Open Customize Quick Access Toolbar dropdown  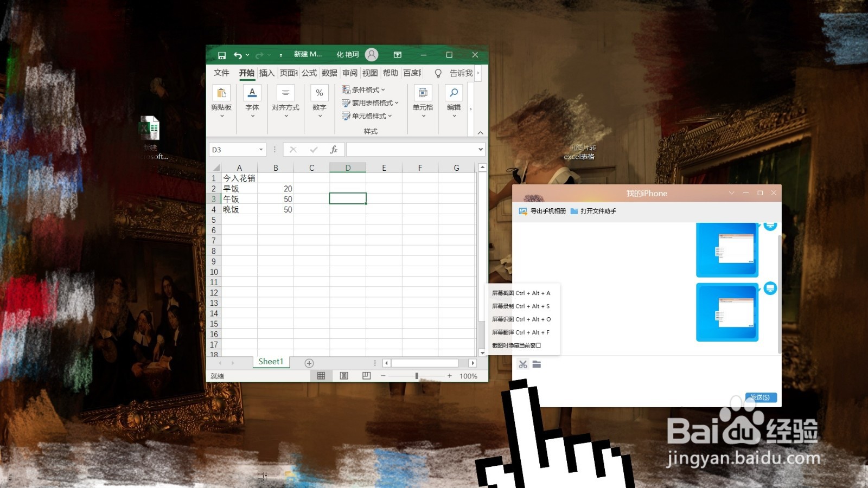point(280,55)
